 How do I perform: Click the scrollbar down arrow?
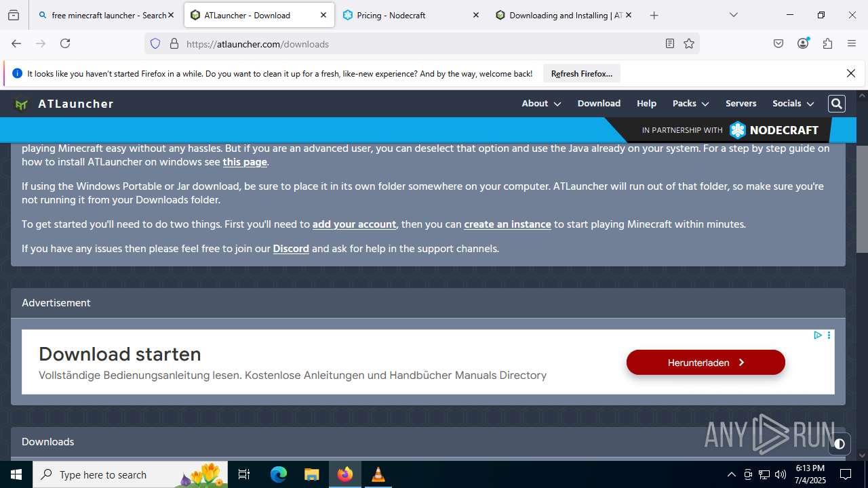click(x=862, y=455)
